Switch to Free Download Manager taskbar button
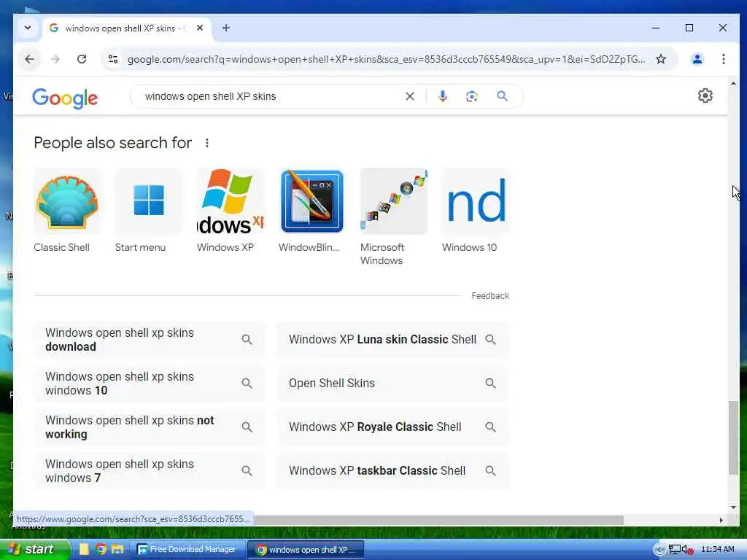This screenshot has width=747, height=560. 189,550
